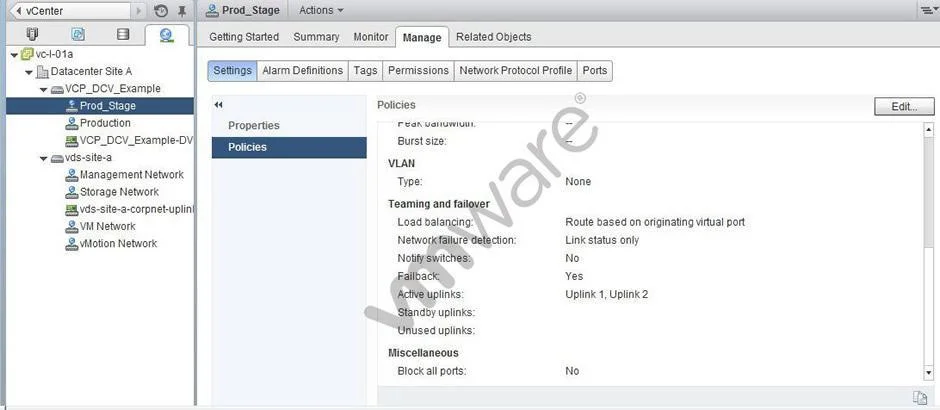Collapse the VCP_DCV_Example switch node
Image resolution: width=940 pixels, height=410 pixels.
[x=44, y=89]
